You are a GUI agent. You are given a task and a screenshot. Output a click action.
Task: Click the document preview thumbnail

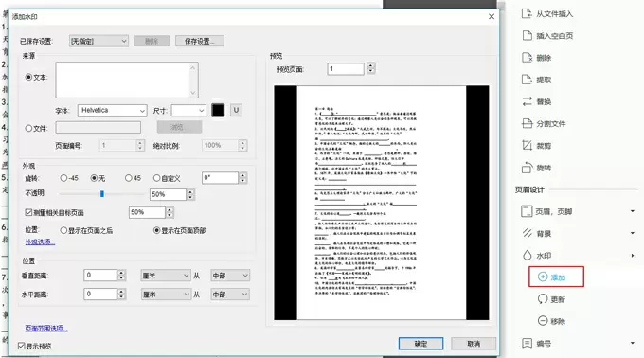(382, 203)
